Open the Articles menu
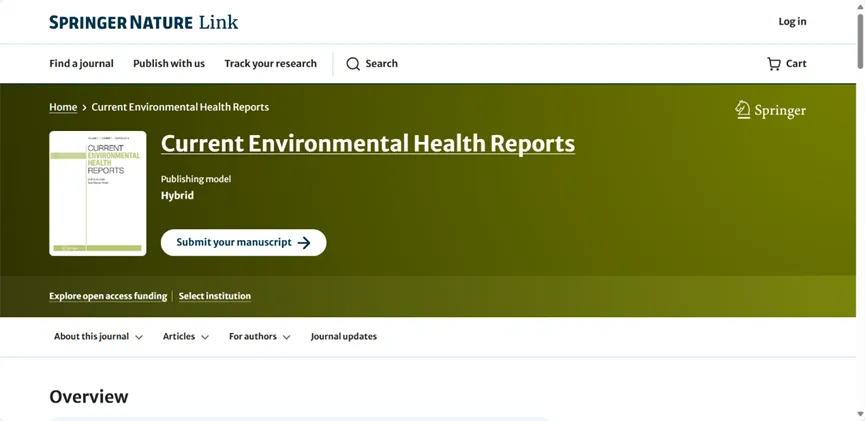This screenshot has width=865, height=421. (185, 337)
